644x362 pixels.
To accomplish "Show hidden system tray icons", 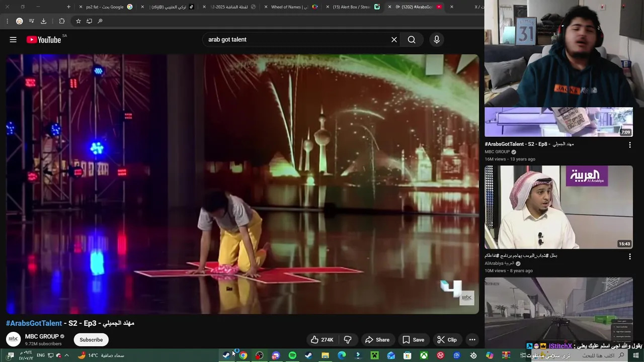I will 66,355.
